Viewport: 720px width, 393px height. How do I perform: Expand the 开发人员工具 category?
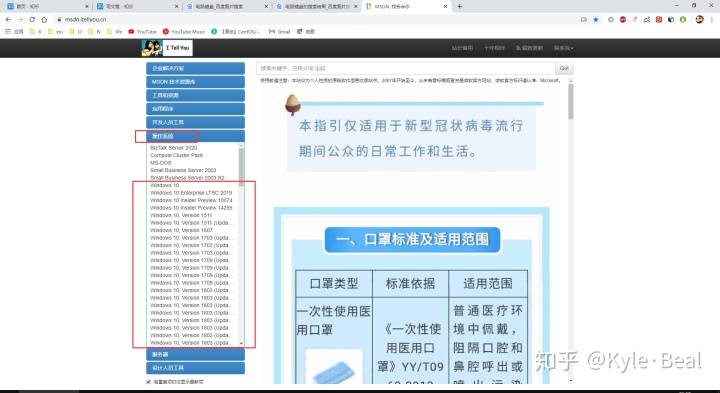click(x=196, y=123)
